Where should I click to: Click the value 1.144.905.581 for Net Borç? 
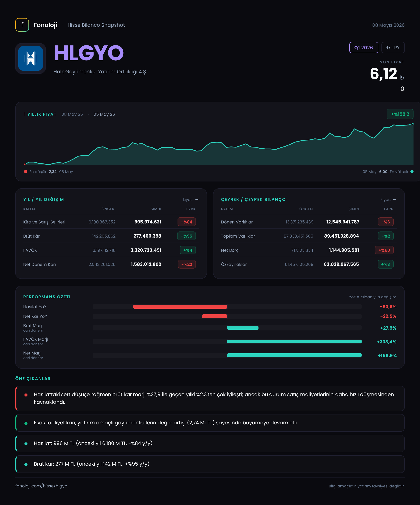point(344,250)
